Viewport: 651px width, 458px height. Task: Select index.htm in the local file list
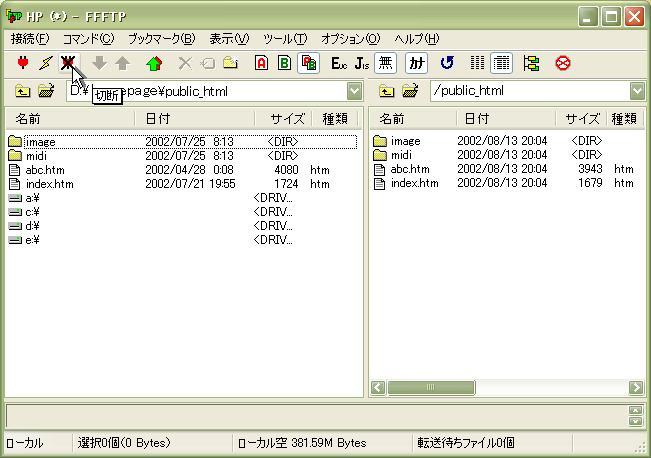(x=49, y=184)
